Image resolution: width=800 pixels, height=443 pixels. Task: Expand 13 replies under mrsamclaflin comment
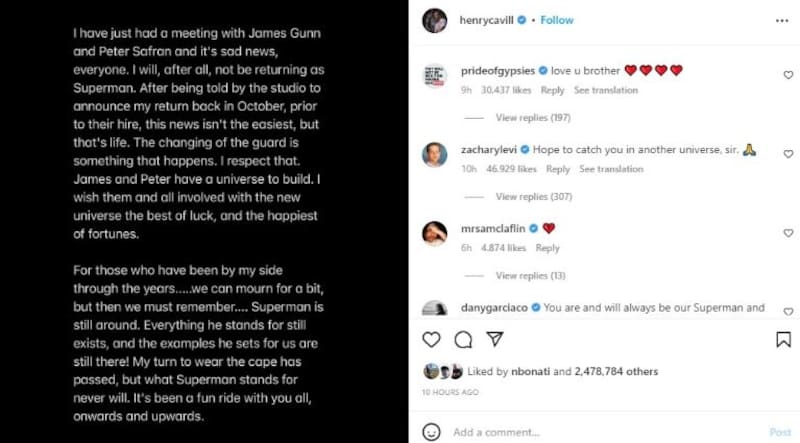point(530,276)
